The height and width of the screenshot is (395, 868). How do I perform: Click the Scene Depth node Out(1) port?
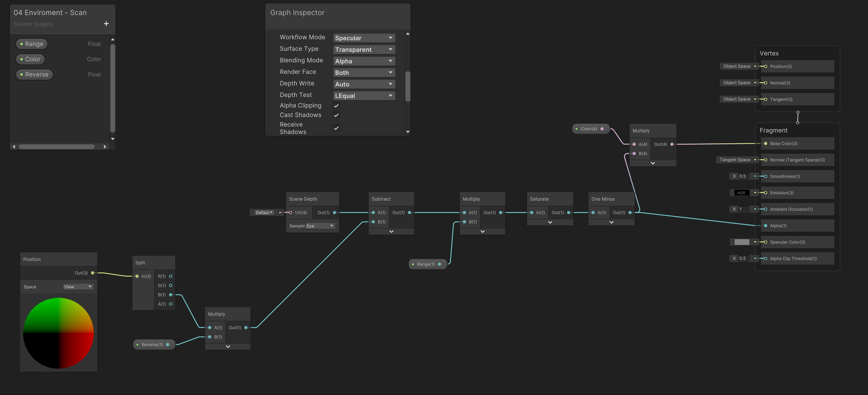[334, 213]
